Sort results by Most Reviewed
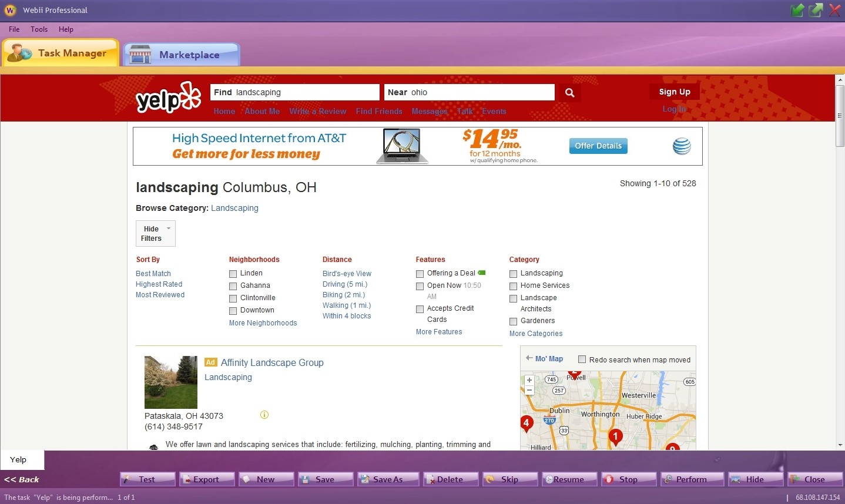Screen dimensions: 845x504 tap(160, 295)
